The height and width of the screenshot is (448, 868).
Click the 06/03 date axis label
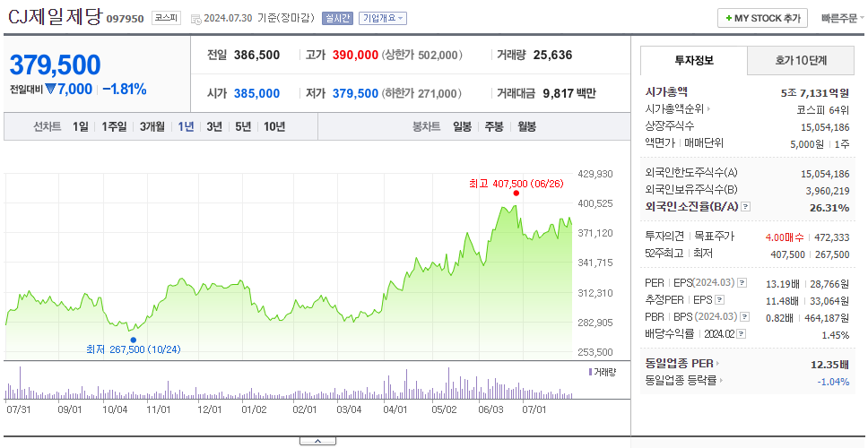point(490,409)
